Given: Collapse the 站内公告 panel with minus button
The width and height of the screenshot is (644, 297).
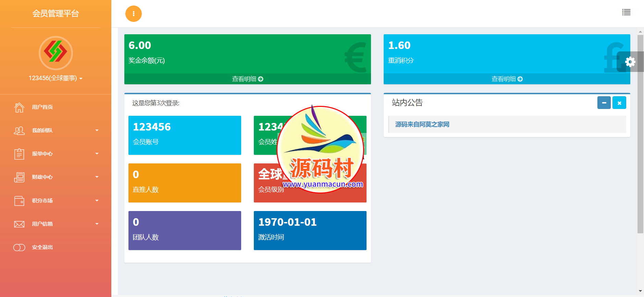Looking at the screenshot, I should tap(604, 103).
